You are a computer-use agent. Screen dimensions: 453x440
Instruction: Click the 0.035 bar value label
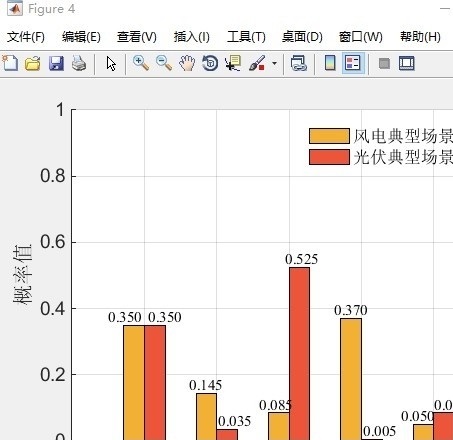(234, 421)
